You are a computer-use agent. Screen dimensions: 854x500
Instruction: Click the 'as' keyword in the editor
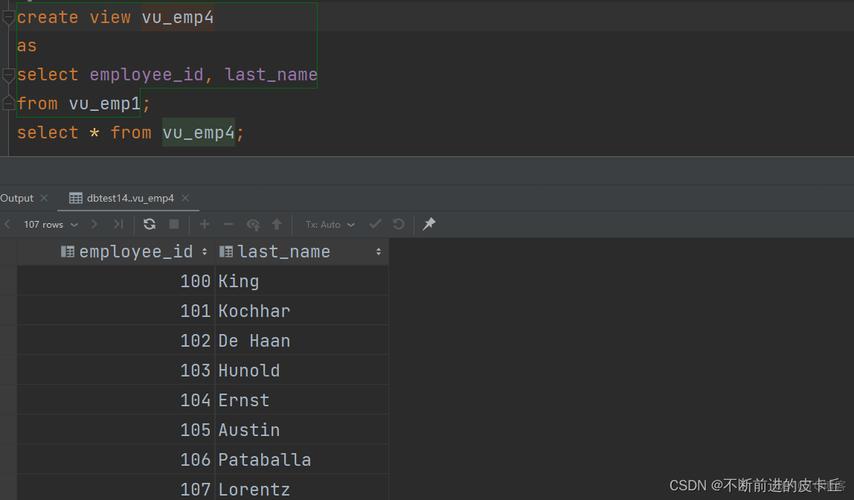27,46
